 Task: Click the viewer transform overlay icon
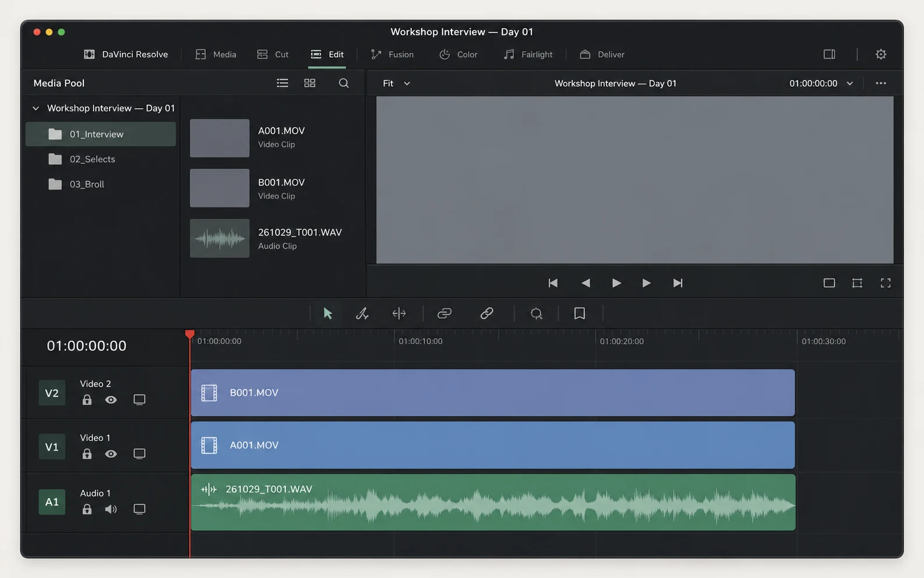857,283
